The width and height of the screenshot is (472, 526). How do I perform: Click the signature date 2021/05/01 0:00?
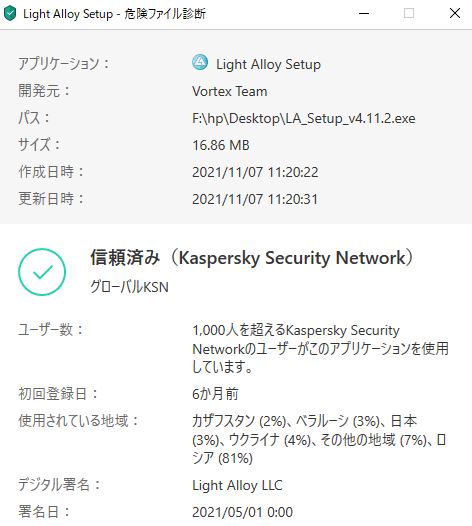point(242,512)
